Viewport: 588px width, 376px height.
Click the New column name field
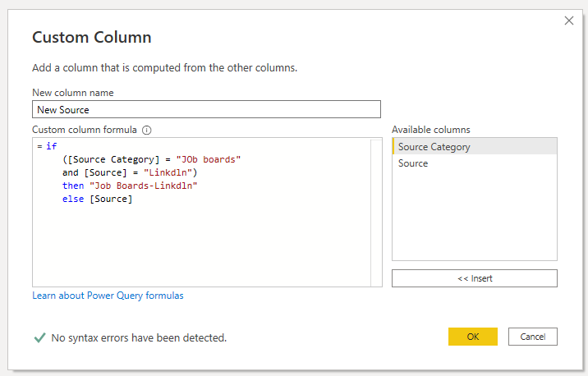coord(206,109)
